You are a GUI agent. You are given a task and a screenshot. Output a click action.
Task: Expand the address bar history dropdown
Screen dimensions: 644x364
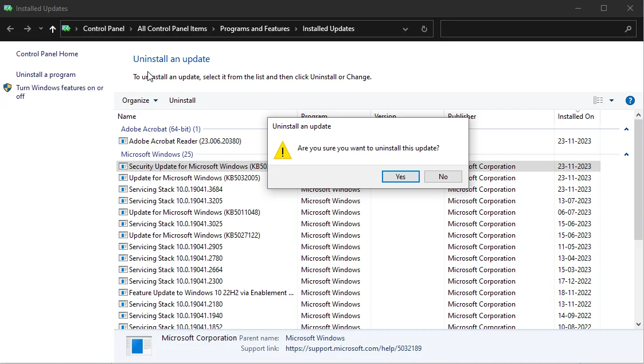[x=405, y=29]
